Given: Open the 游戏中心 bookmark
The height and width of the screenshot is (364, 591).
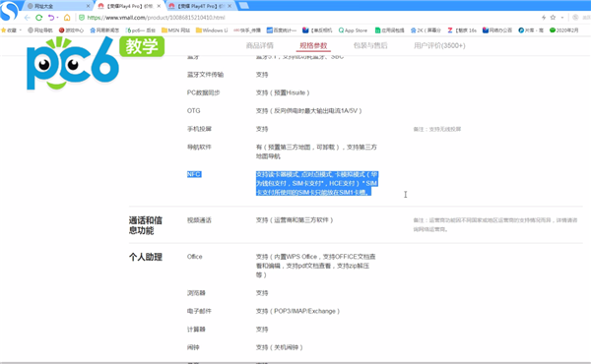Looking at the screenshot, I should tap(71, 30).
